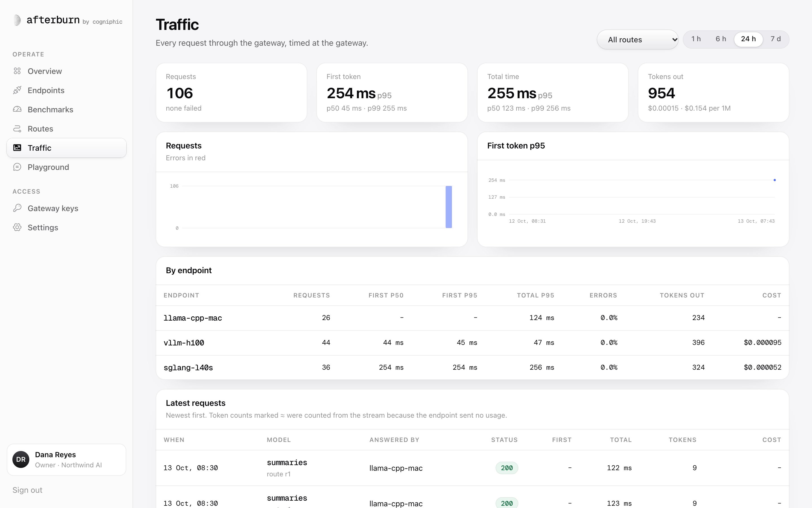Open Gateway keys page
The image size is (812, 508).
pos(67,208)
